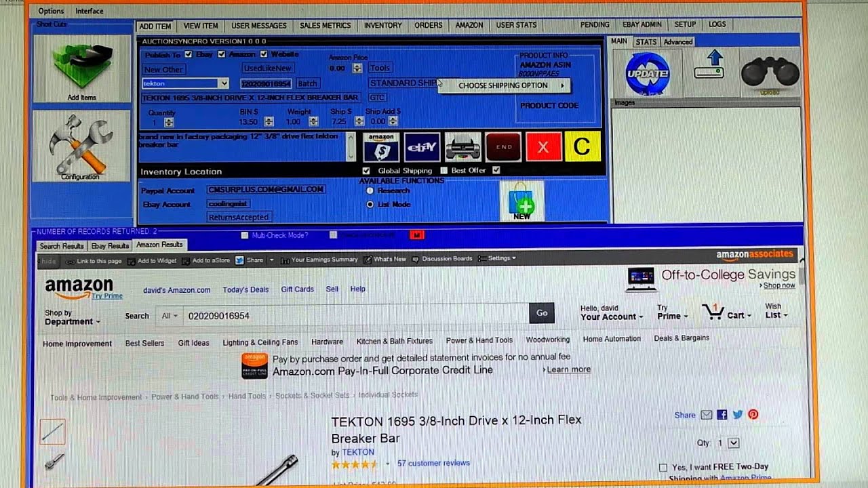Share product on Facebook icon

pyautogui.click(x=722, y=415)
